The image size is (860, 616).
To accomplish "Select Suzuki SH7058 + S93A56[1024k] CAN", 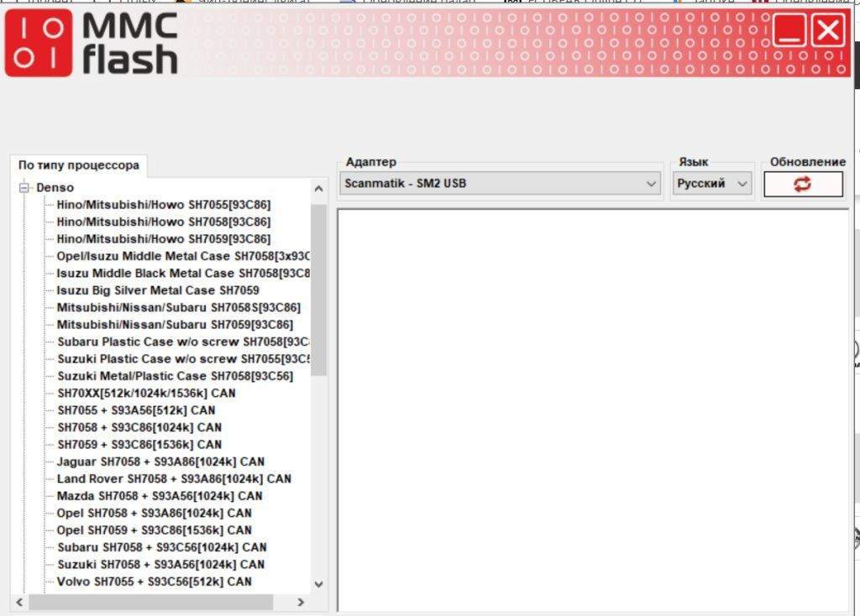I will (x=160, y=565).
